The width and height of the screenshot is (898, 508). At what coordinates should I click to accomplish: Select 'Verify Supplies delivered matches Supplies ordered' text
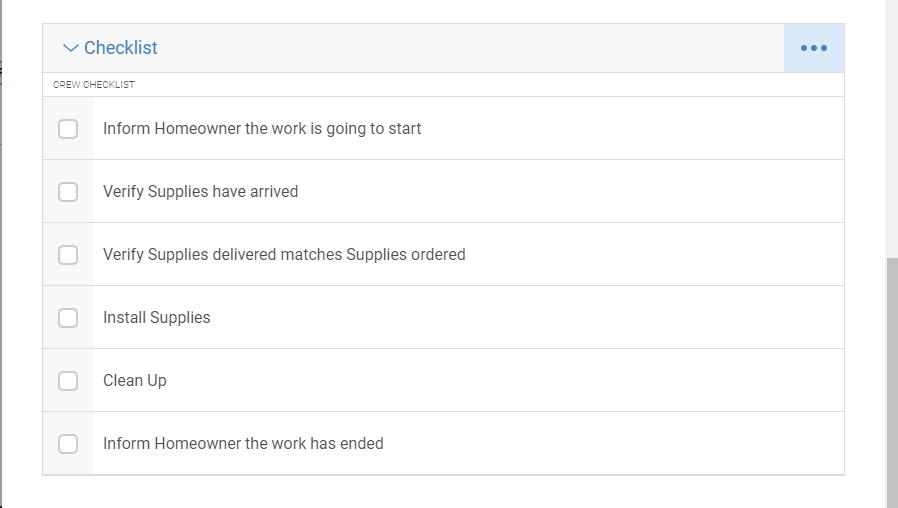pyautogui.click(x=284, y=254)
